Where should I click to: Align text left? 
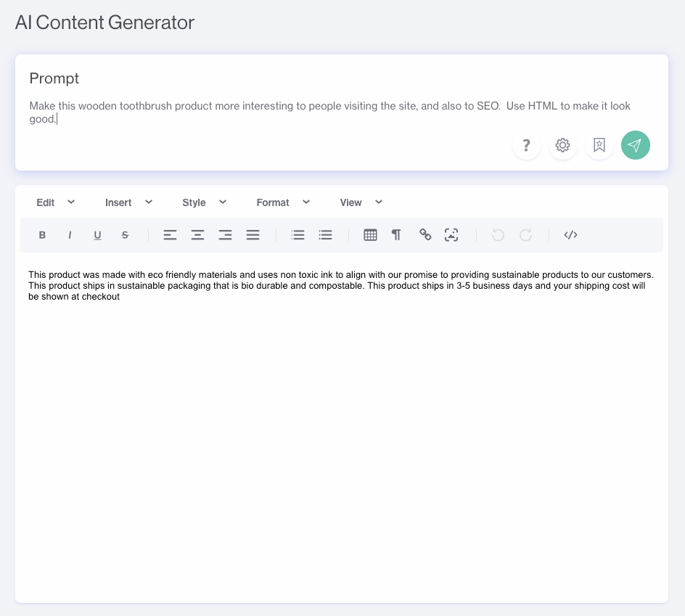(170, 235)
